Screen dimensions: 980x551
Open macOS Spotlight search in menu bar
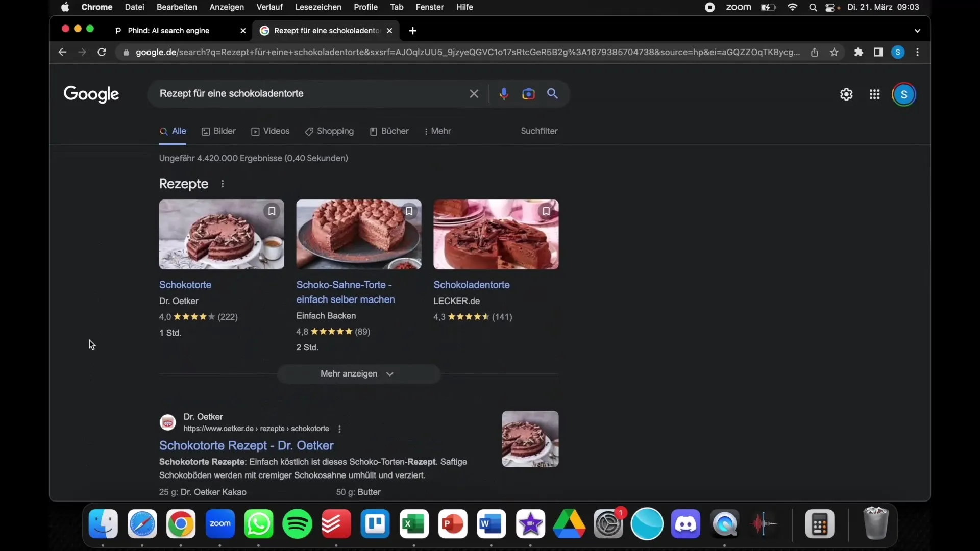pos(813,7)
